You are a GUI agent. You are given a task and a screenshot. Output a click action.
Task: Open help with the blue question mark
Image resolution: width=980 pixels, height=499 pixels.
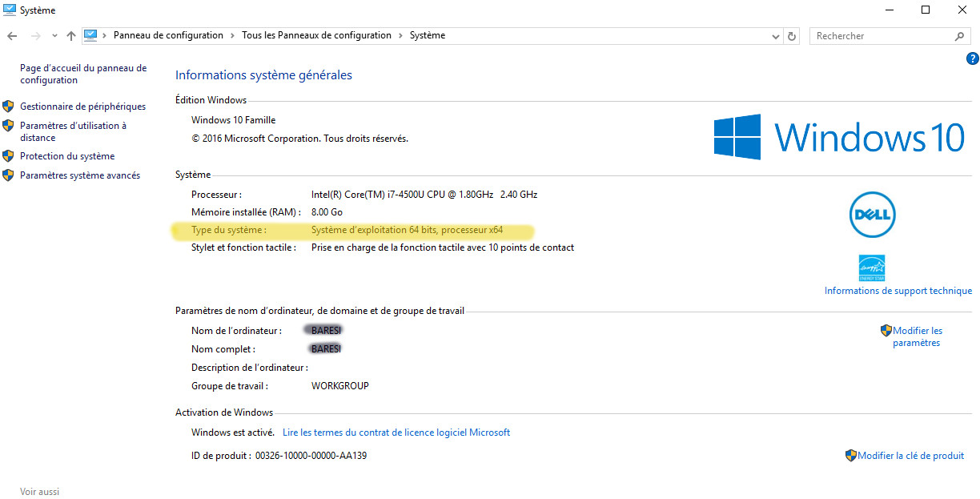click(x=972, y=58)
